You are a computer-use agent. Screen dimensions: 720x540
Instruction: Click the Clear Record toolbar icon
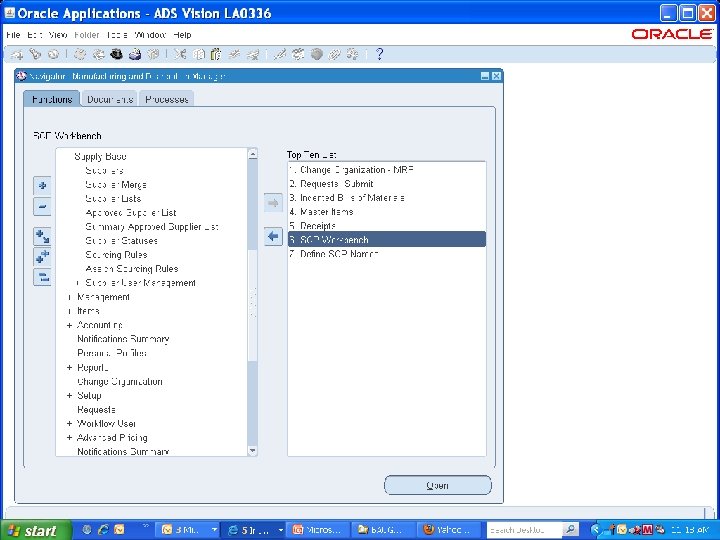click(x=234, y=55)
